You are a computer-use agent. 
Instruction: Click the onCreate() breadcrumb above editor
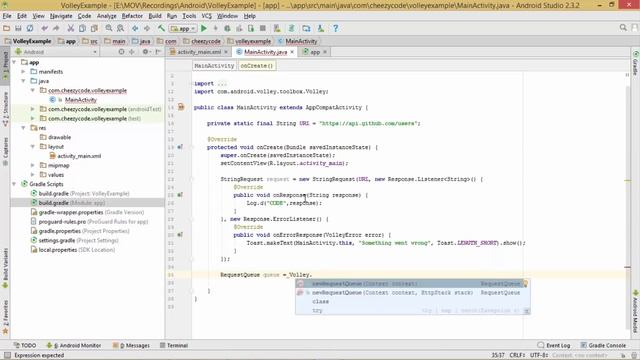pos(257,65)
